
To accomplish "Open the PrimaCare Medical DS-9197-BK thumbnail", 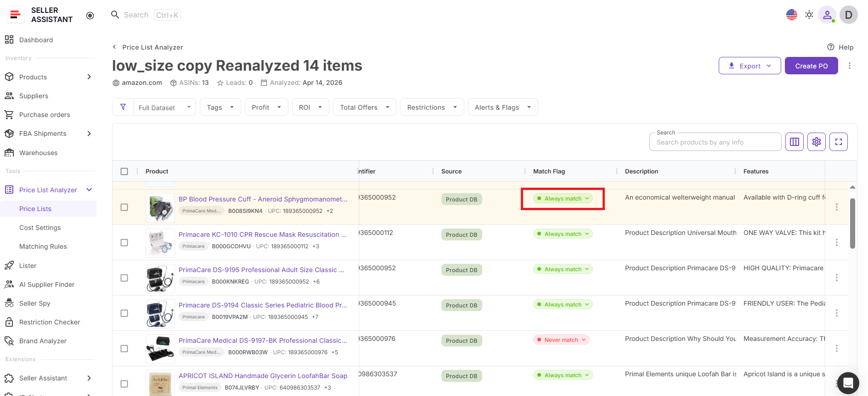I will point(160,348).
